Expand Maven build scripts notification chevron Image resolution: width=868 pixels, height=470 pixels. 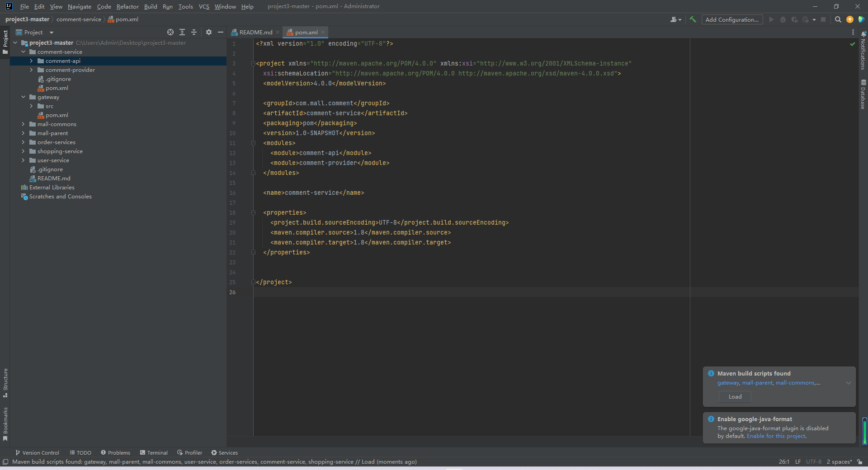pos(849,383)
